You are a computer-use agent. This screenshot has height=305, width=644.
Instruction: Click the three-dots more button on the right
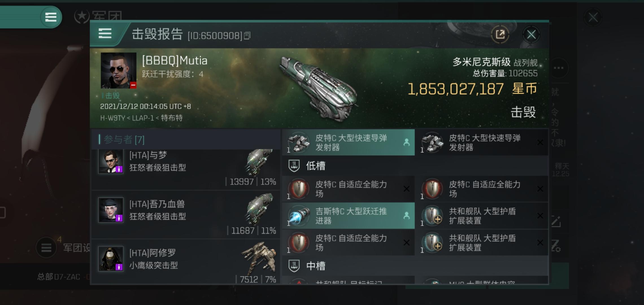point(558,68)
